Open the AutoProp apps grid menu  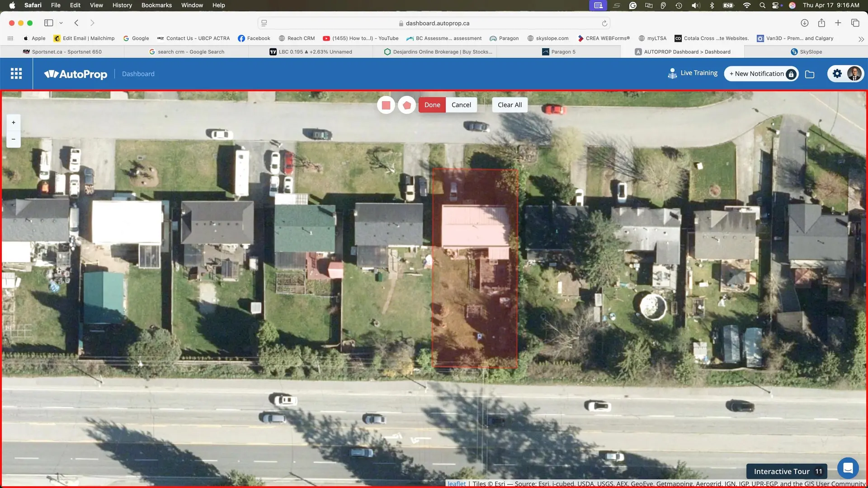pyautogui.click(x=16, y=73)
